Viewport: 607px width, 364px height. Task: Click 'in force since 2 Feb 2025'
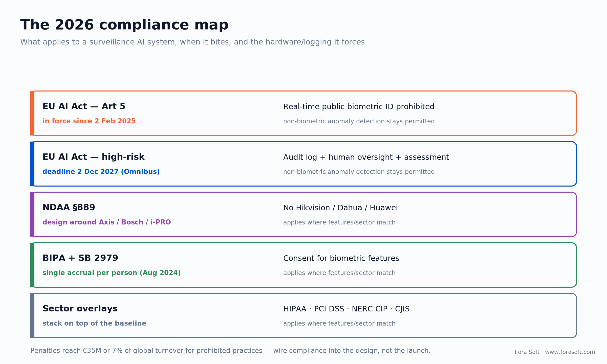[89, 121]
